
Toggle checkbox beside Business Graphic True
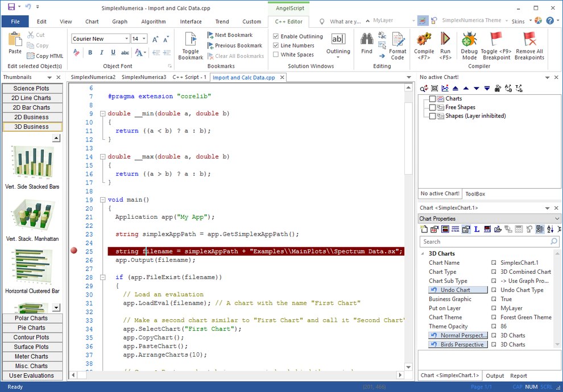pos(494,299)
